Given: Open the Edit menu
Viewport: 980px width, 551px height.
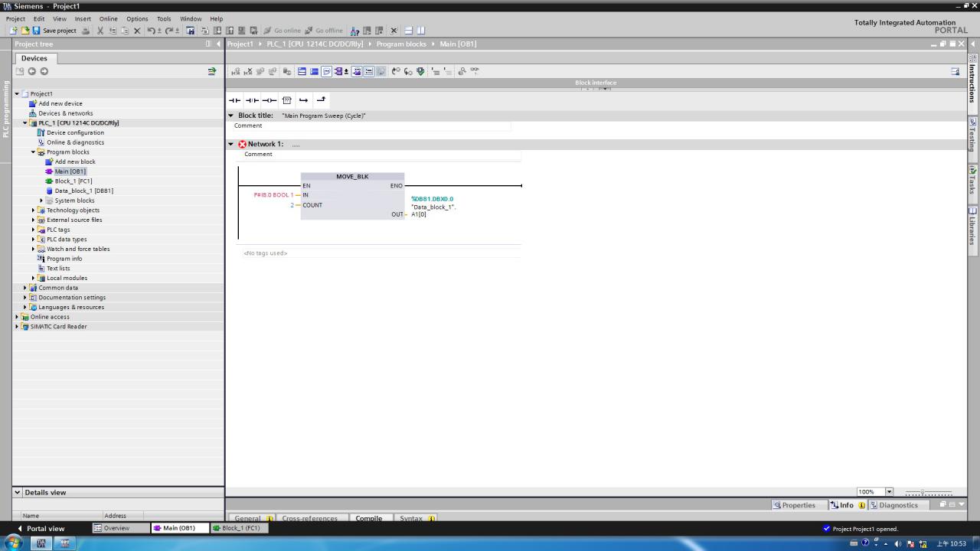Looking at the screenshot, I should click(38, 19).
